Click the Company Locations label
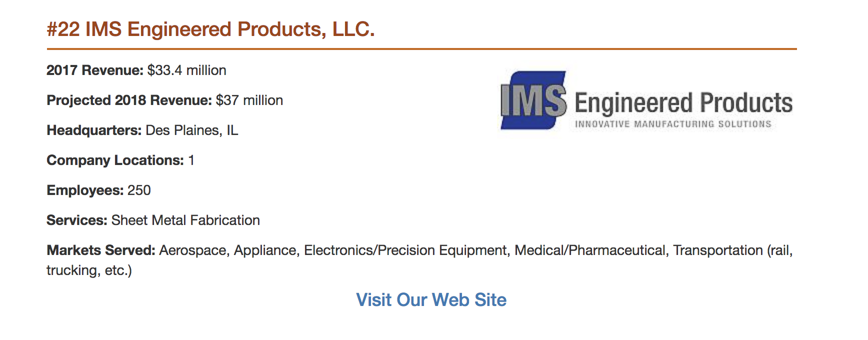The height and width of the screenshot is (340, 868). [115, 160]
